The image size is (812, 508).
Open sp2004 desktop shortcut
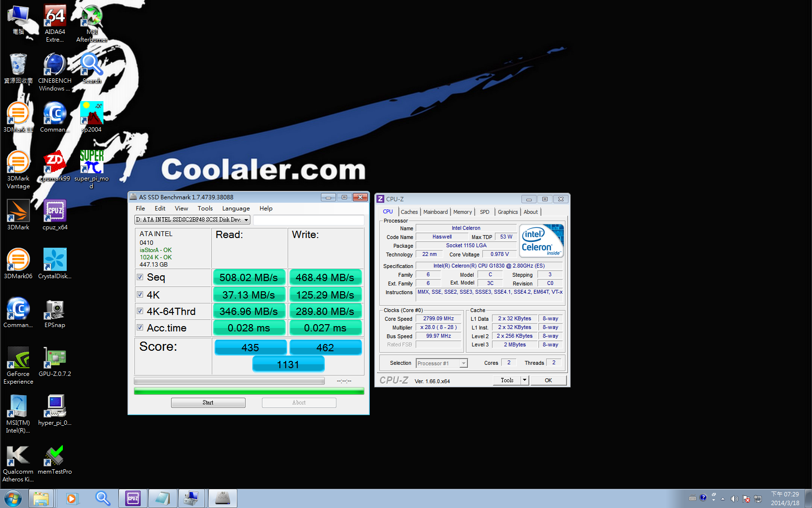pos(91,117)
